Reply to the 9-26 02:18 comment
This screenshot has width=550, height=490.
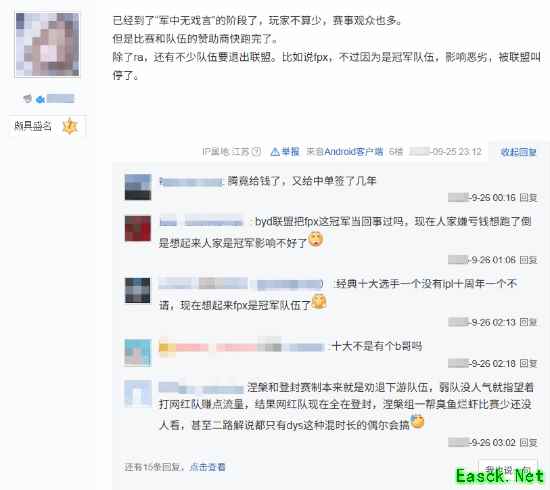[528, 363]
